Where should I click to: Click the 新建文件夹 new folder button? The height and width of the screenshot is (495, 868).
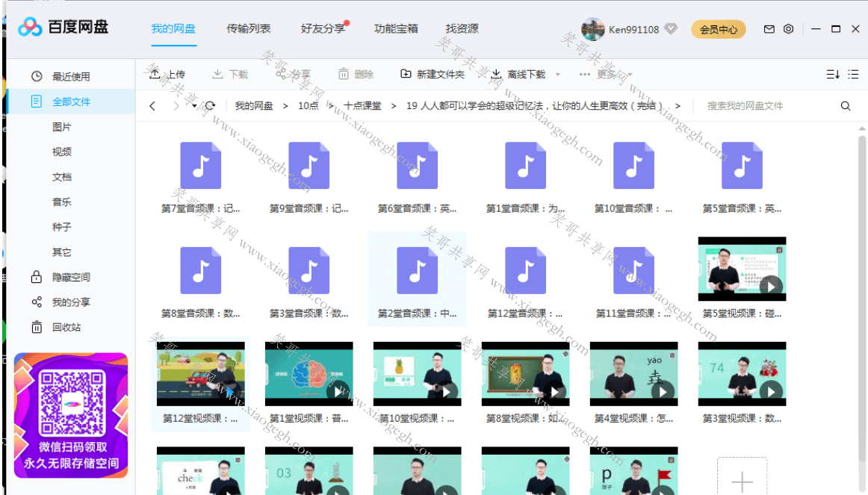tap(433, 74)
